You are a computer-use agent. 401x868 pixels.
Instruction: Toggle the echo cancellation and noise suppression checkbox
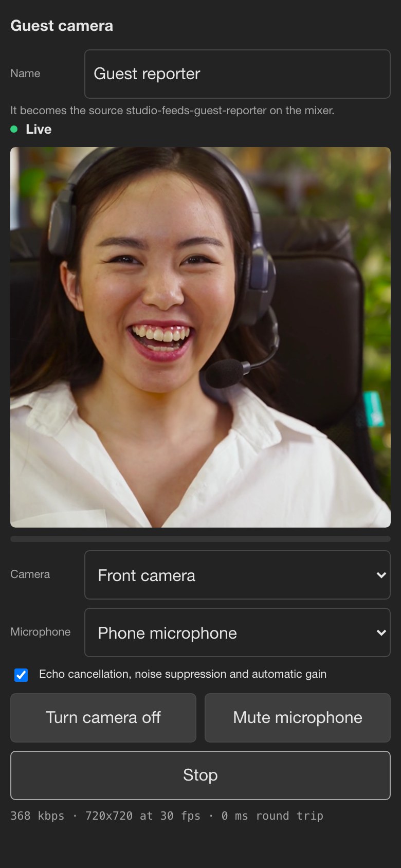point(21,675)
